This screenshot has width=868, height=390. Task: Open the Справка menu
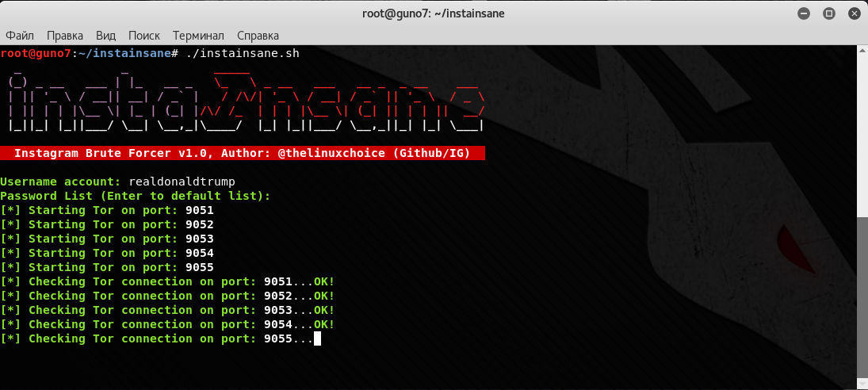coord(258,36)
